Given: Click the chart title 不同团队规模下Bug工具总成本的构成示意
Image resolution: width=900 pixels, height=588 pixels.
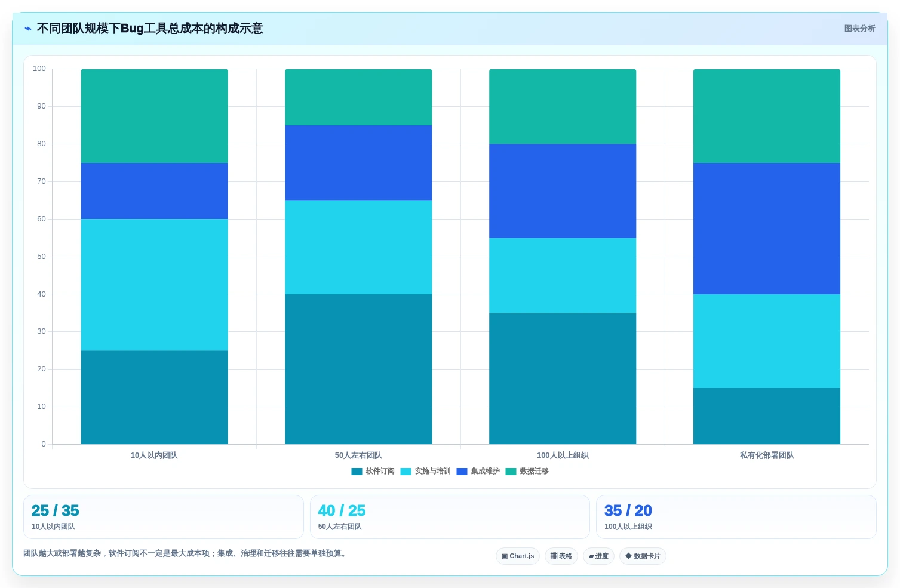Looking at the screenshot, I should 150,29.
